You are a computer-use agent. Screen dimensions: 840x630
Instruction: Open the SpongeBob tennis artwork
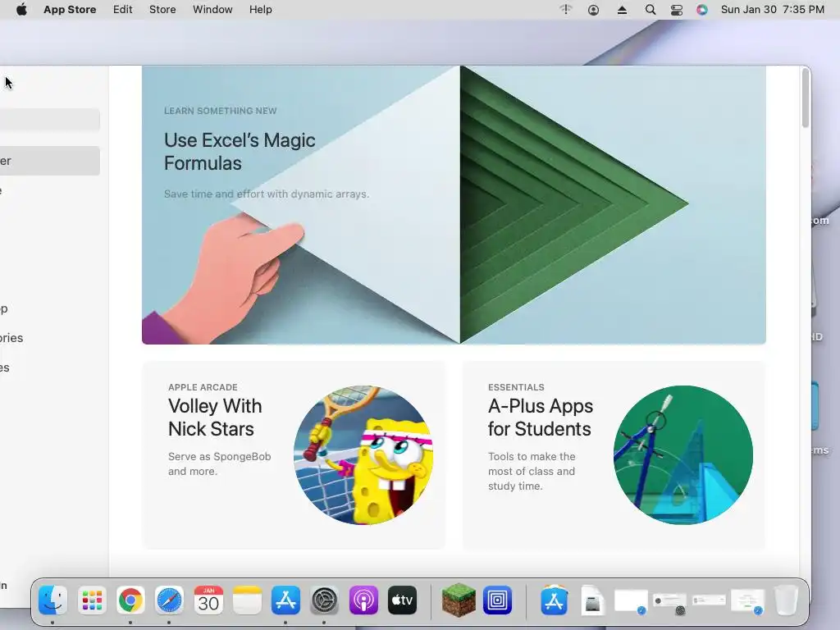pos(363,454)
